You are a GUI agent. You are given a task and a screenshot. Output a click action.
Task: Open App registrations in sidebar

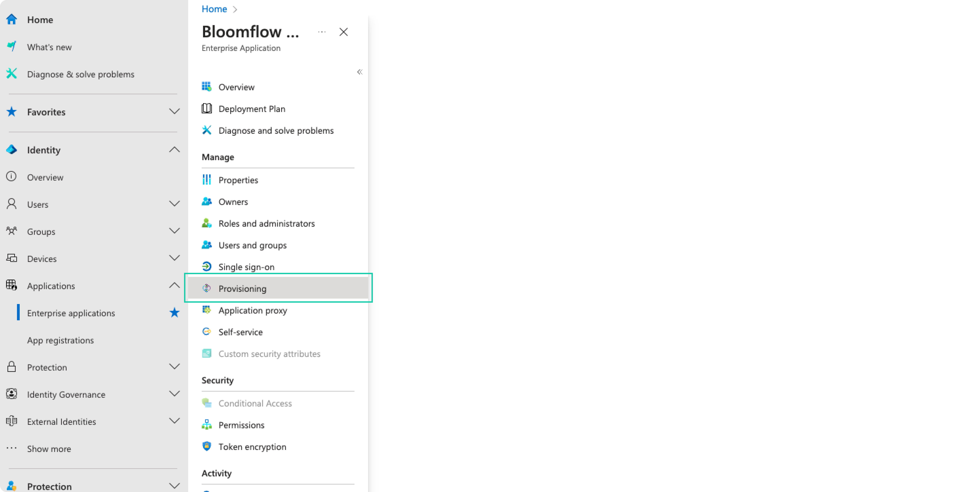click(x=60, y=340)
